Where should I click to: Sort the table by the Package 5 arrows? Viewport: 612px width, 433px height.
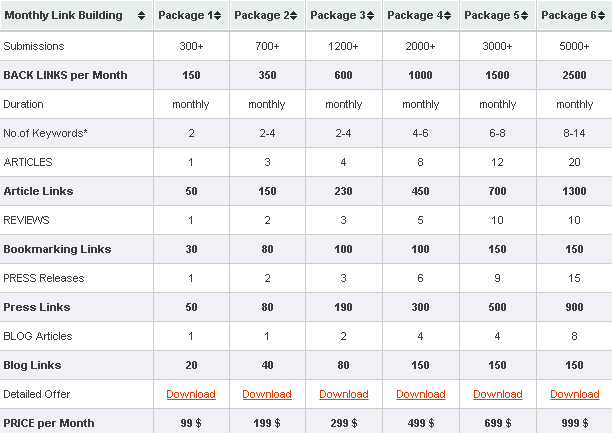point(526,16)
